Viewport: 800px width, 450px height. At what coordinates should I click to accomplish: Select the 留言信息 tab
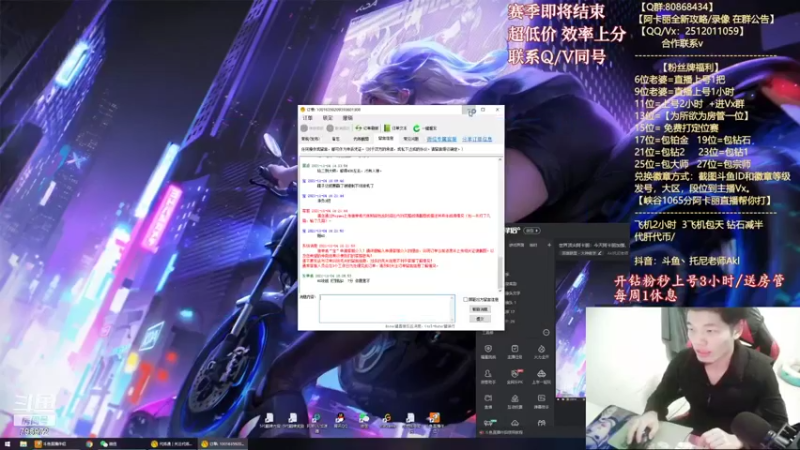tap(386, 139)
